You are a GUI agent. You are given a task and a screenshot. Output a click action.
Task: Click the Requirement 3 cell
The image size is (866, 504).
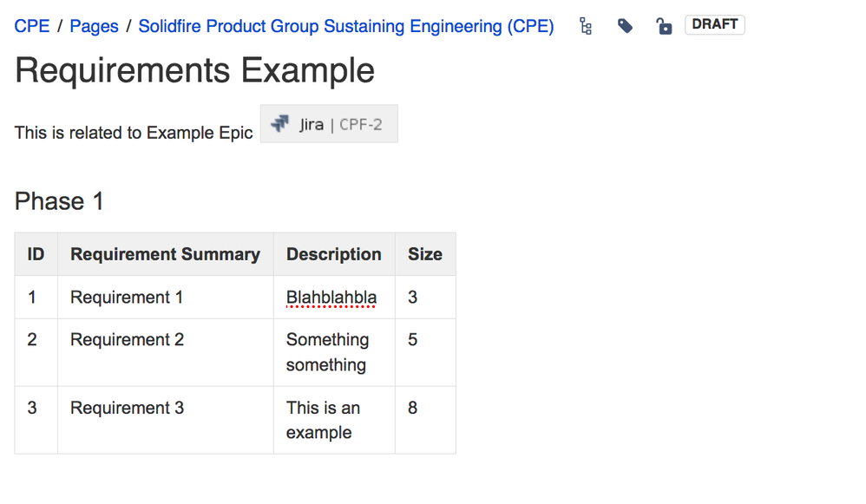(127, 408)
